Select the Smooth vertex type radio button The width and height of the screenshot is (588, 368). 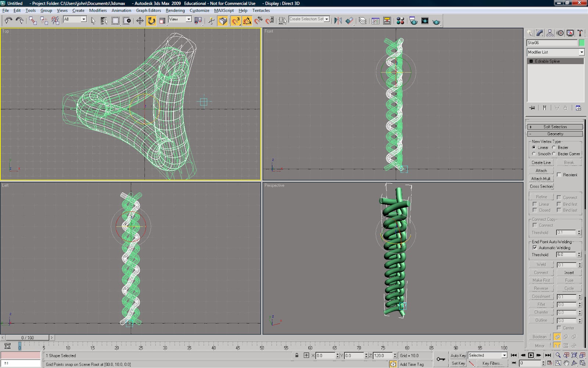pyautogui.click(x=535, y=154)
